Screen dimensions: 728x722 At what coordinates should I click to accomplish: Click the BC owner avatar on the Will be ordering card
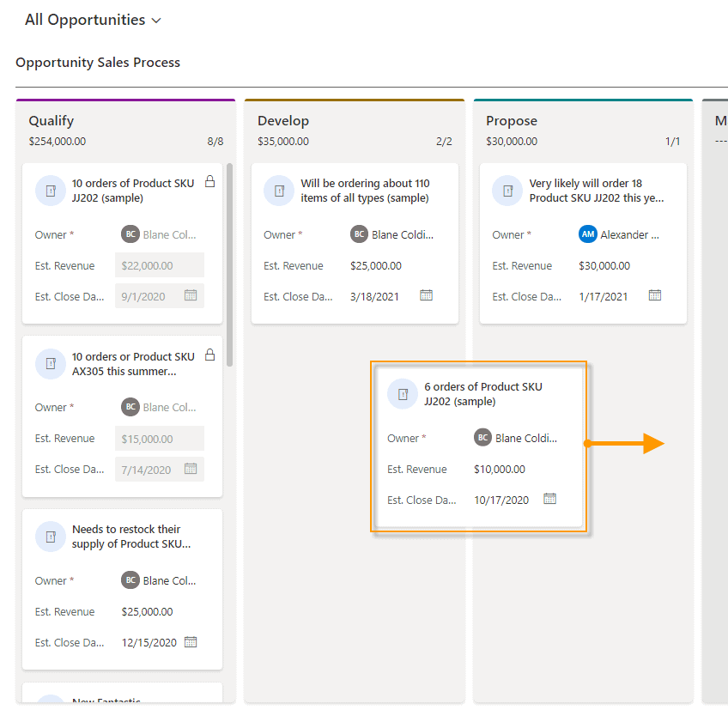[359, 234]
